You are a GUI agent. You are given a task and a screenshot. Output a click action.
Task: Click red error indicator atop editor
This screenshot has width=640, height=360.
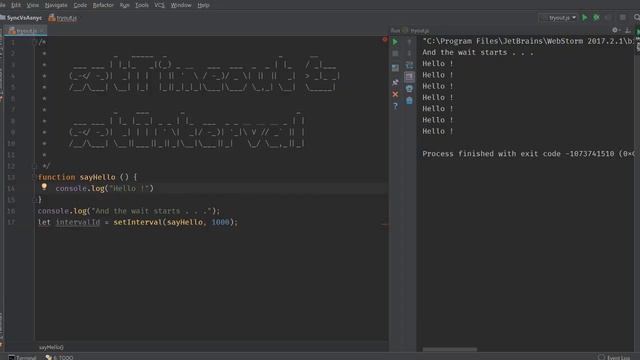click(384, 40)
